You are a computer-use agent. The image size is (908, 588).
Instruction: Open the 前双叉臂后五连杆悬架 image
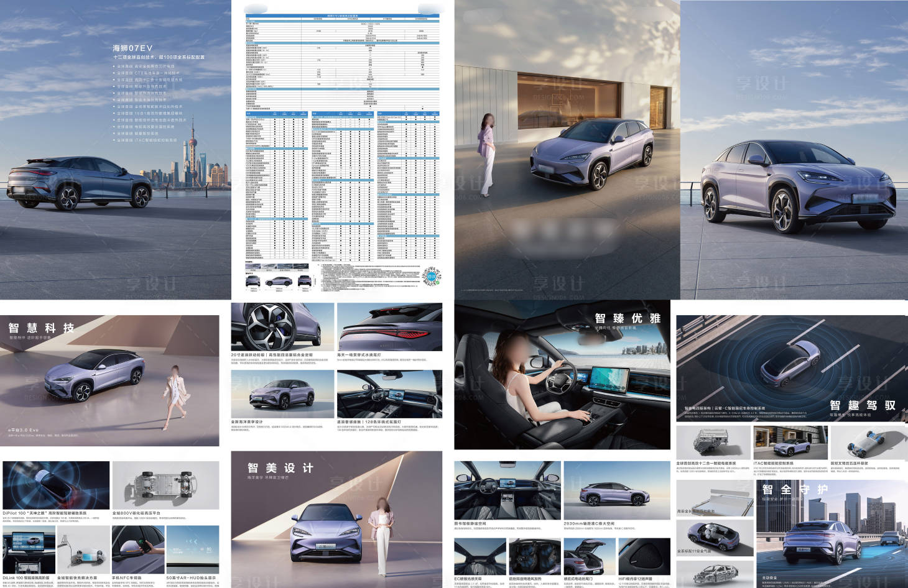point(868,443)
